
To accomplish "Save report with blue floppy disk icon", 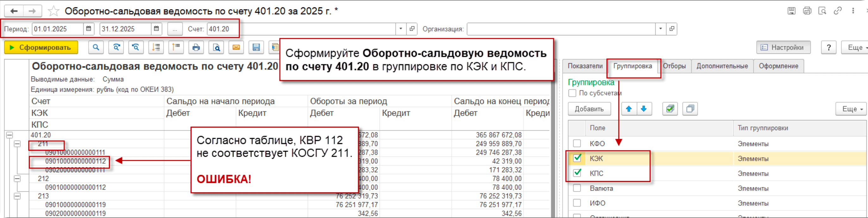I will point(256,47).
